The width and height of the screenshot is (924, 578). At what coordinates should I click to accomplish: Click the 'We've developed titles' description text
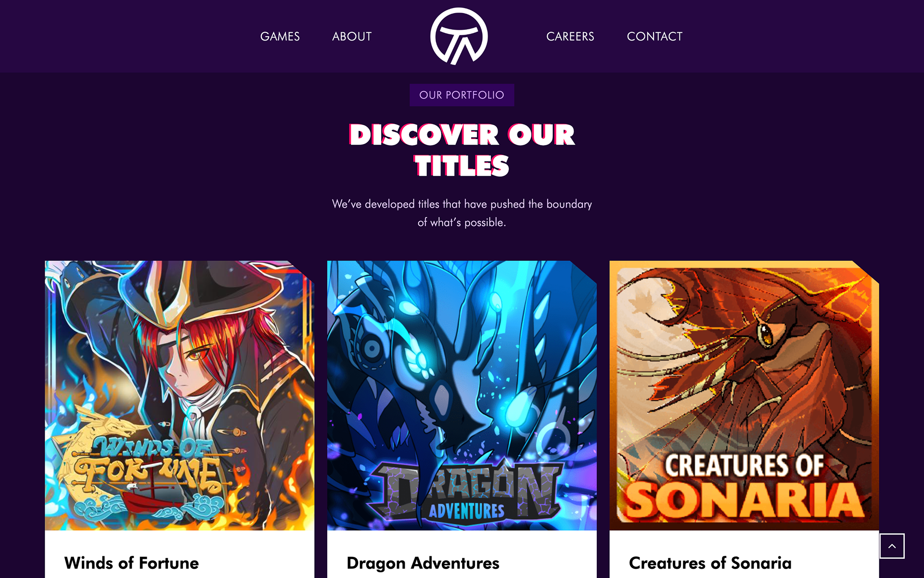pyautogui.click(x=462, y=213)
